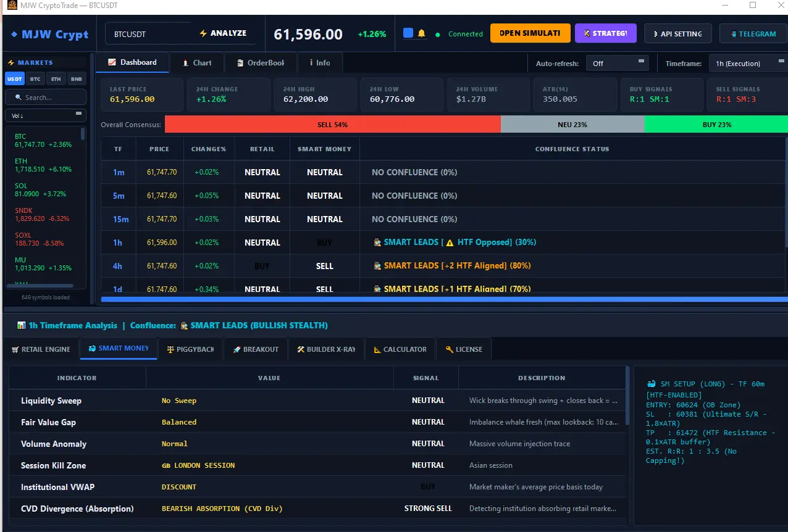
Task: Click the BTCUSDT symbol input field
Action: [x=149, y=34]
